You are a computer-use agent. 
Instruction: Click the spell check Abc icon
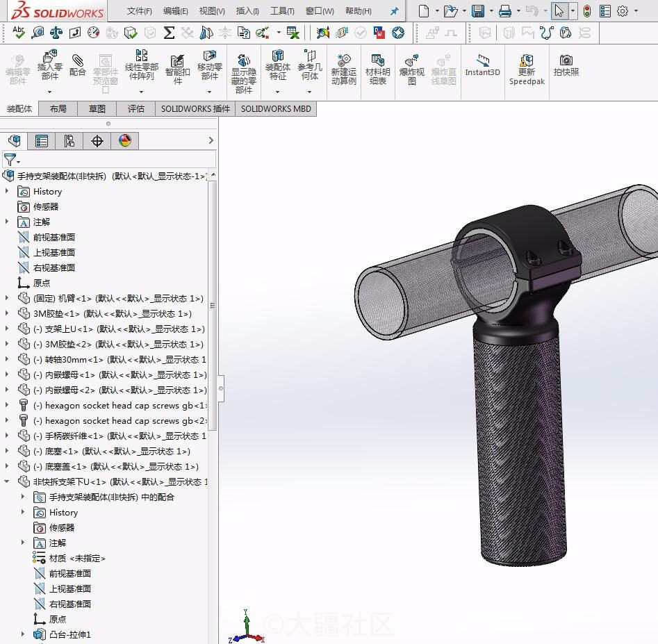point(19,33)
